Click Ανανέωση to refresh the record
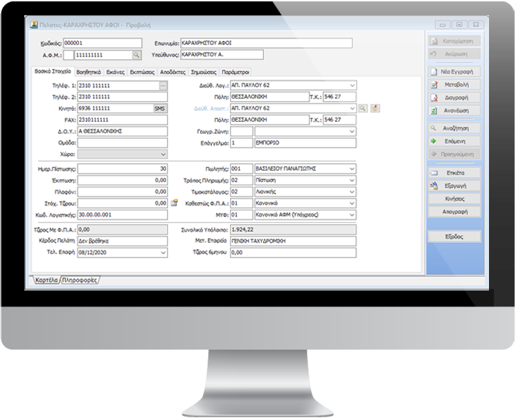Screen dimensions: 525x420 pos(454,111)
